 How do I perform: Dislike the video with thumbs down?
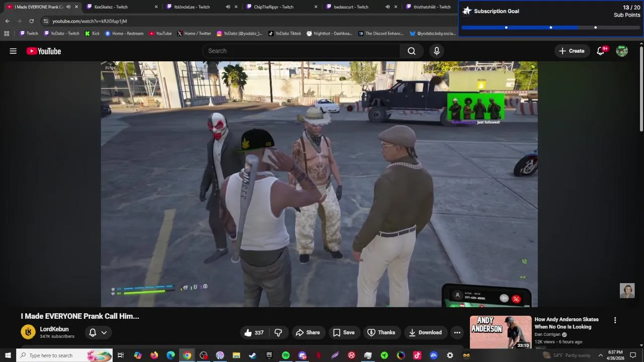[278, 332]
